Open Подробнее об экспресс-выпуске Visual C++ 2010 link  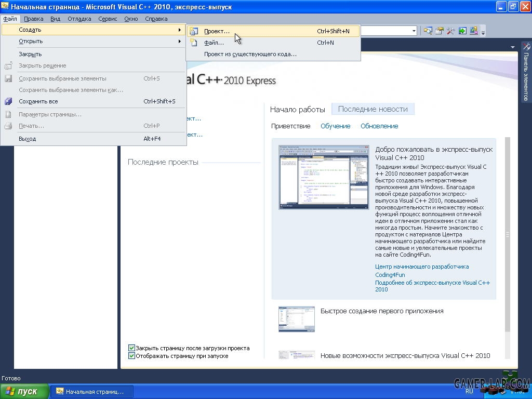coord(433,286)
